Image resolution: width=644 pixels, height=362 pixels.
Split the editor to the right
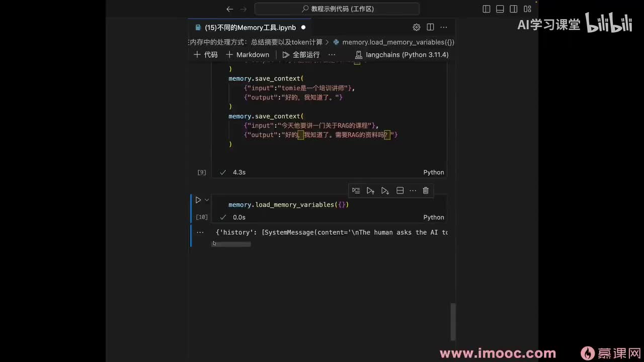[x=430, y=27]
